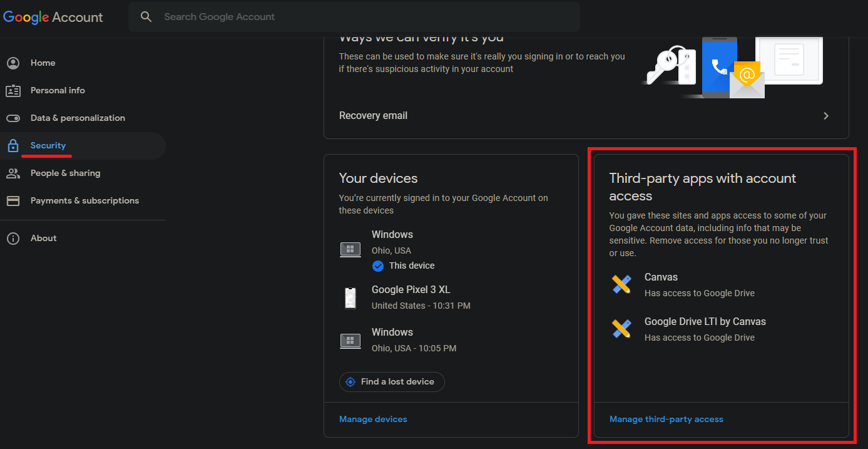Select the Windows device signed in 10:05 PM

[451, 340]
